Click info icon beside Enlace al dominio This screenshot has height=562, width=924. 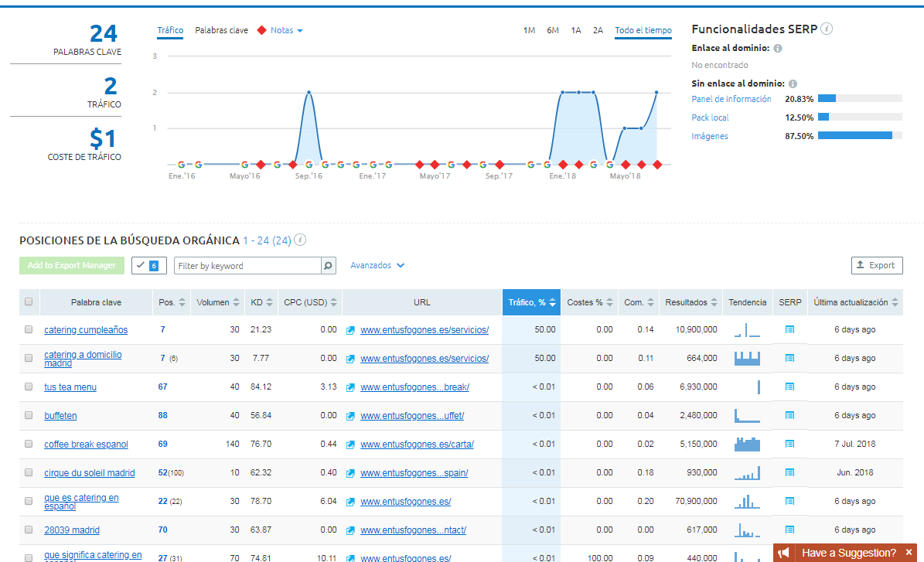tap(778, 48)
